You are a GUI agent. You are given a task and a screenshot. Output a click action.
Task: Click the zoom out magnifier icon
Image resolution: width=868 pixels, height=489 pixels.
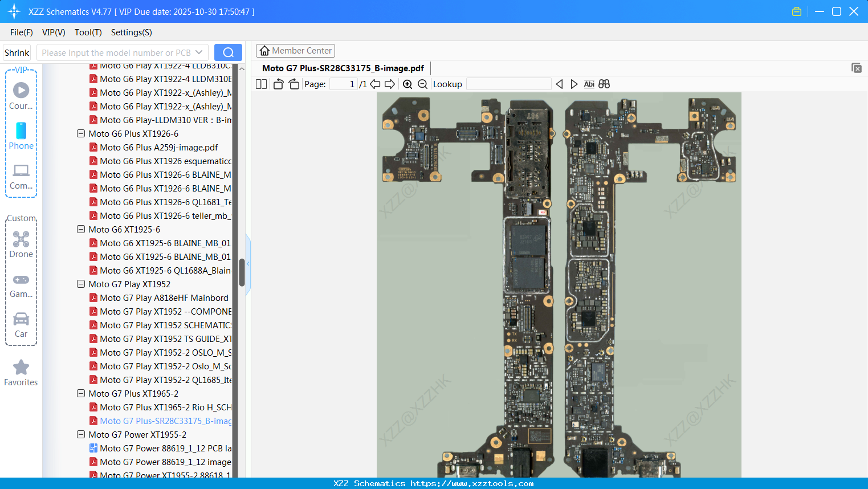(x=422, y=84)
